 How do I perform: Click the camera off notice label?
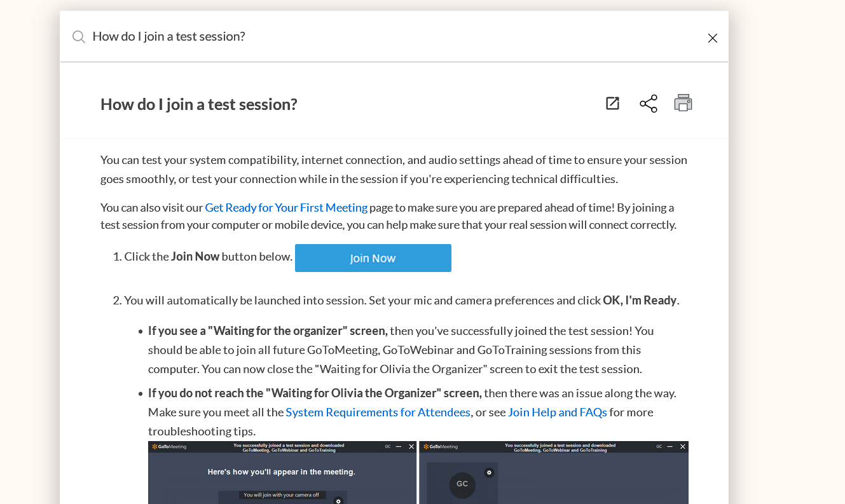tap(282, 495)
